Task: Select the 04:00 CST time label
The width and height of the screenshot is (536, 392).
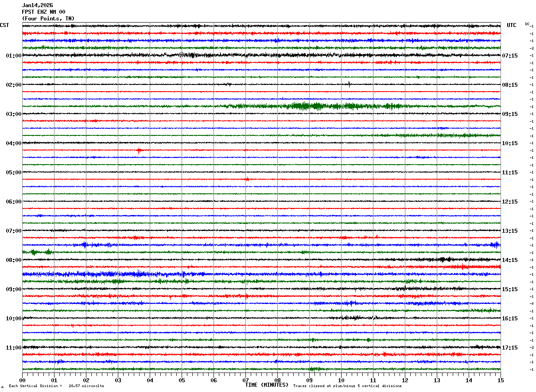Action: pyautogui.click(x=14, y=143)
